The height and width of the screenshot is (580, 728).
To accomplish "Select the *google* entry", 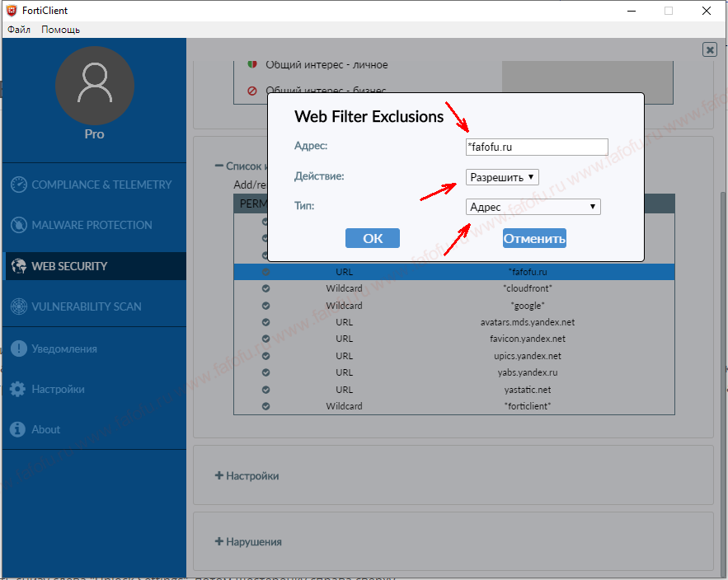I will [x=454, y=306].
